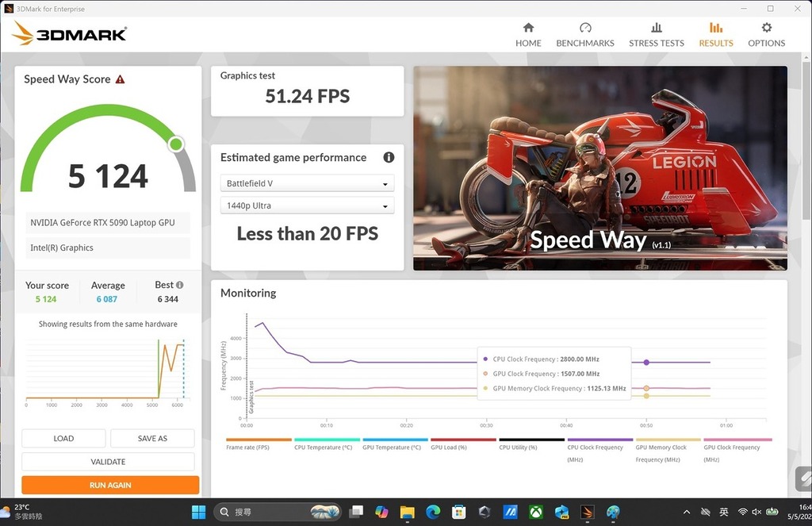812x526 pixels.
Task: Show hidden system tray icons
Action: [x=687, y=512]
